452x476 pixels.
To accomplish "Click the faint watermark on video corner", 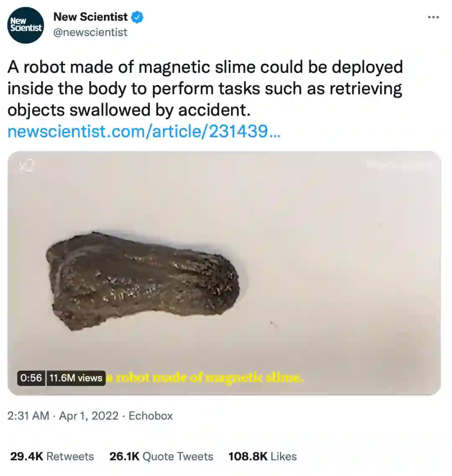I will click(x=399, y=165).
